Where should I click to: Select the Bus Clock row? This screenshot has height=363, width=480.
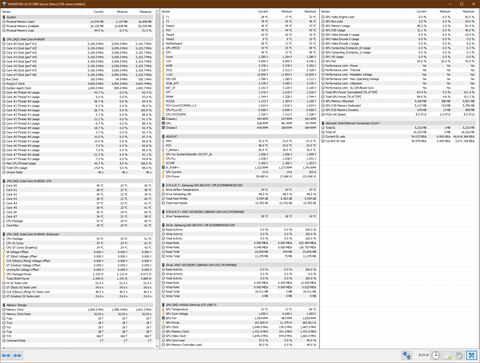pyautogui.click(x=78, y=79)
